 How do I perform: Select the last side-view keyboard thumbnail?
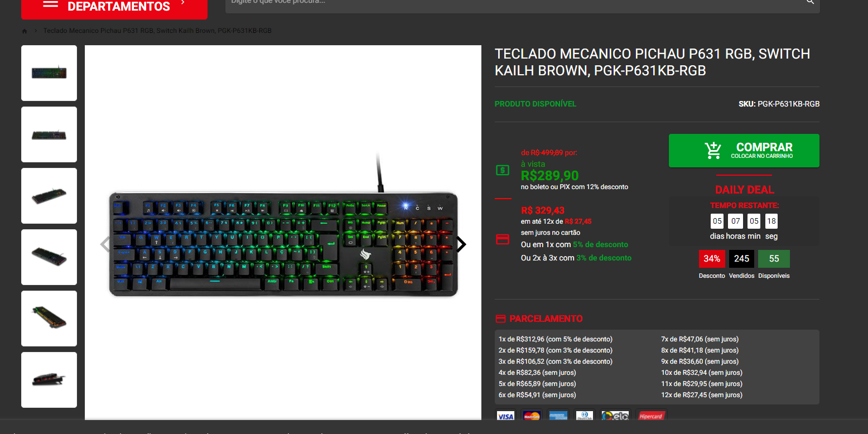49,380
